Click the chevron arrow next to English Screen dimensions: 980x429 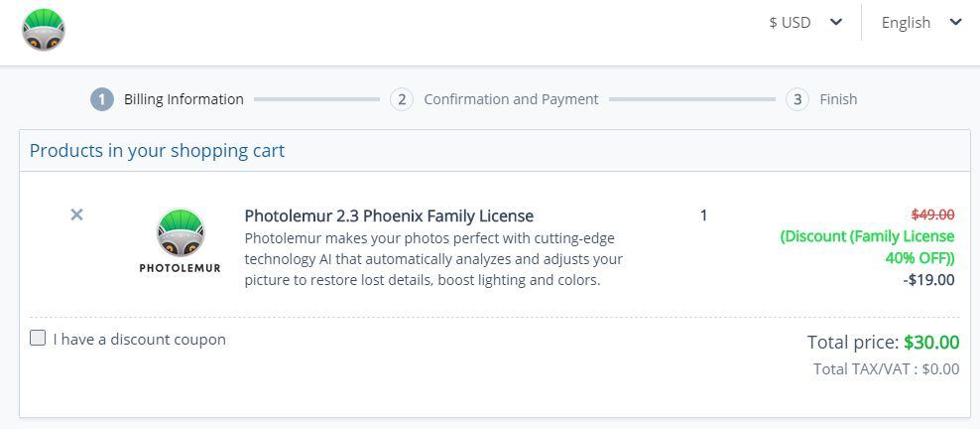955,23
